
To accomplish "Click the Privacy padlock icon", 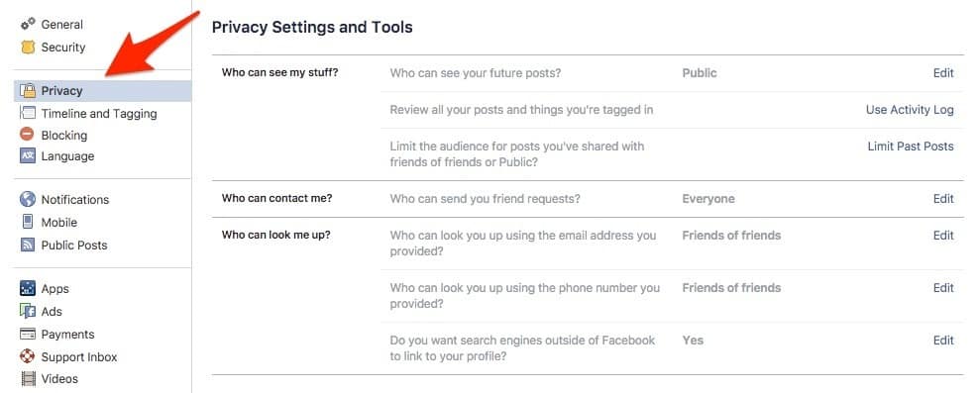I will click(x=28, y=91).
